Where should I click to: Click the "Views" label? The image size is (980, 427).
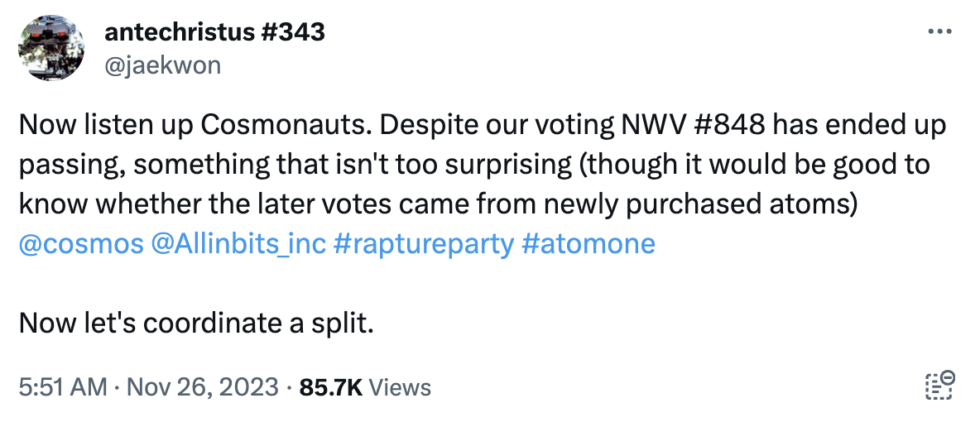pos(400,386)
